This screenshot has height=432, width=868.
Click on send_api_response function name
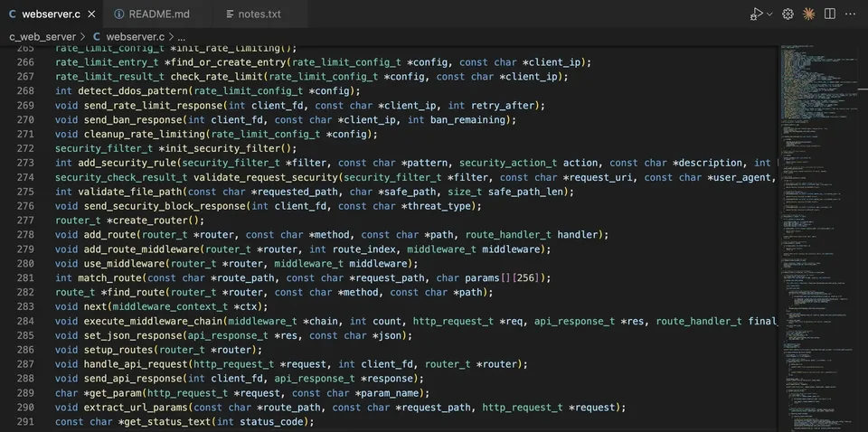coord(133,379)
